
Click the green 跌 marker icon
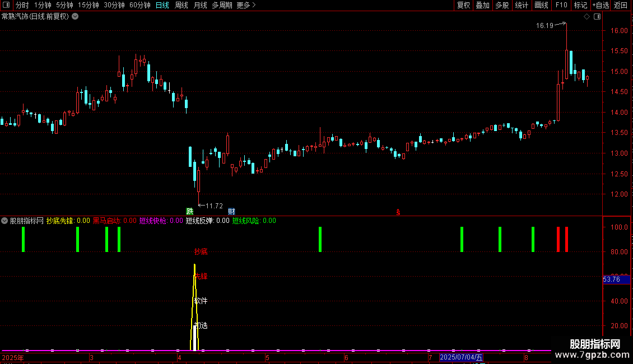coord(190,212)
